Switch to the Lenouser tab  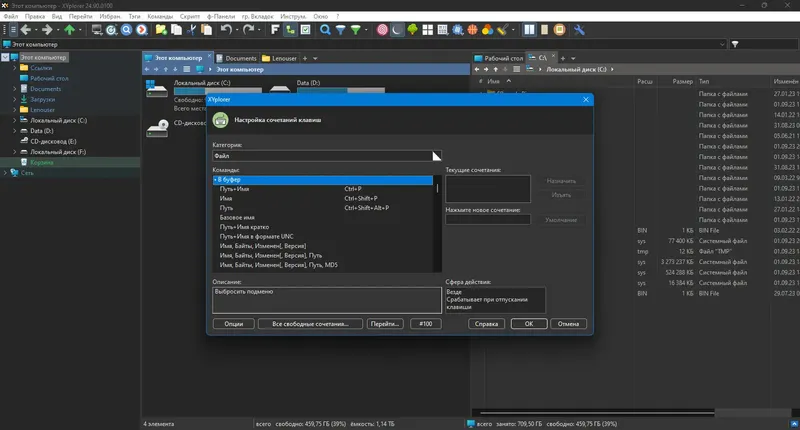pyautogui.click(x=280, y=58)
